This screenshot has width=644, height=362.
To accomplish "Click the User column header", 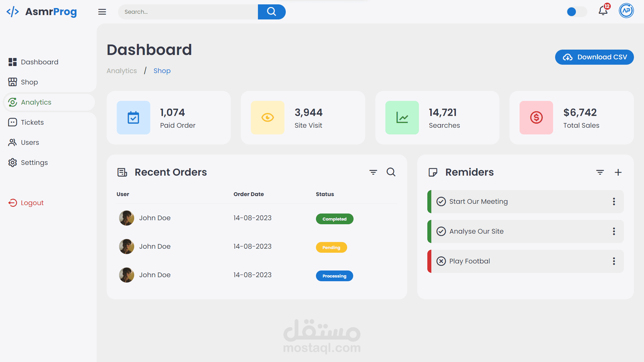I will [123, 194].
